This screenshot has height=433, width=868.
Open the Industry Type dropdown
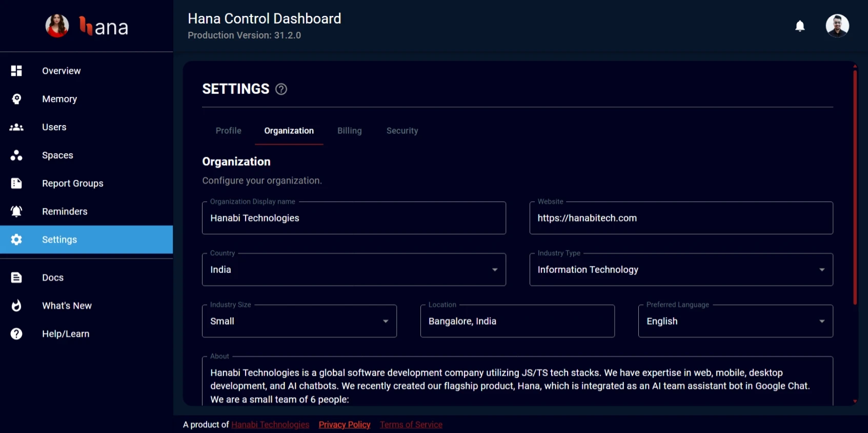(x=681, y=270)
